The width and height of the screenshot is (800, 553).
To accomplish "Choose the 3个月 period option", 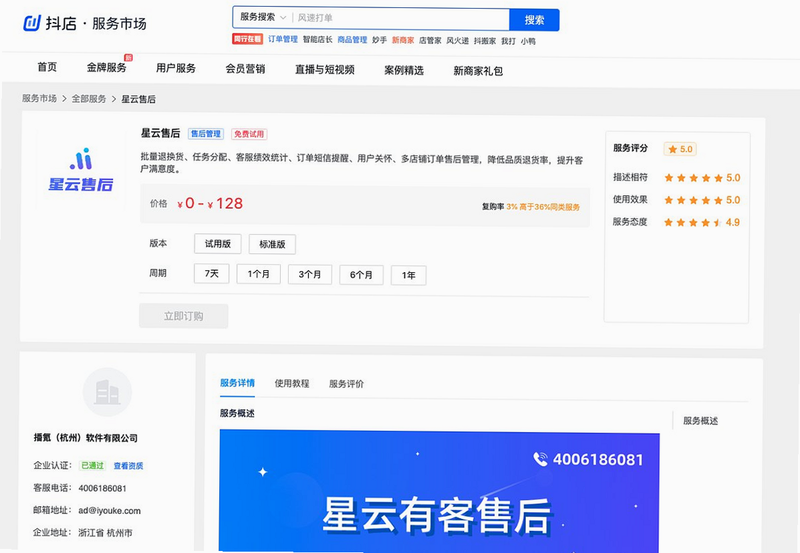I will (310, 275).
